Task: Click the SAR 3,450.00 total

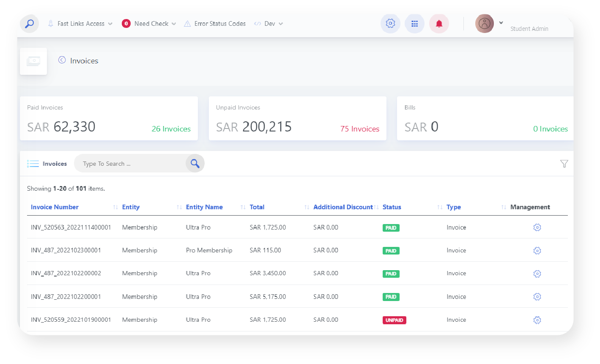Action: [x=268, y=273]
